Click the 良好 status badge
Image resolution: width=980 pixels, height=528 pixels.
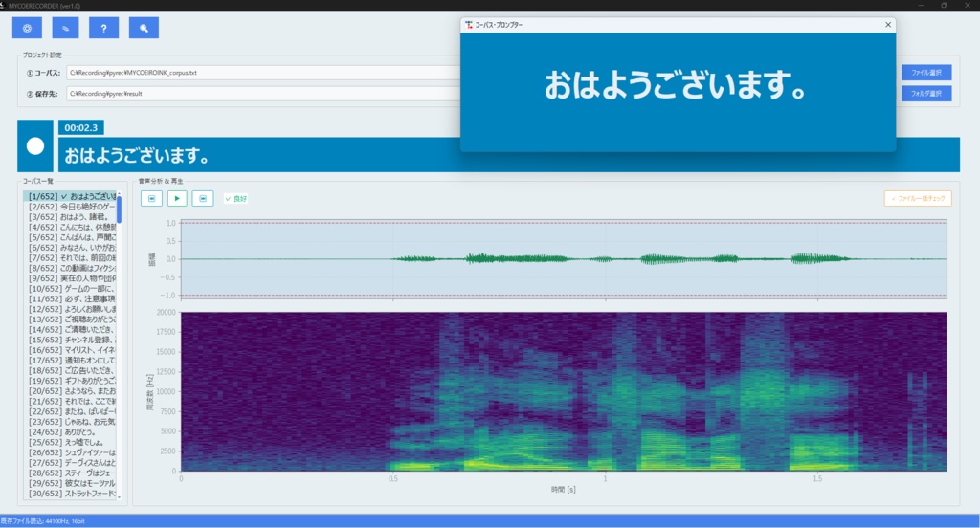[236, 199]
